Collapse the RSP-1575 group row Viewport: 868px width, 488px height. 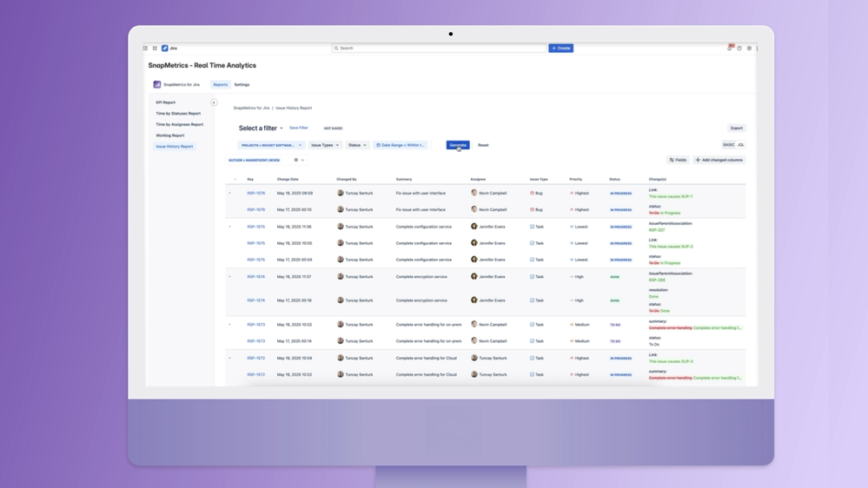(x=230, y=227)
